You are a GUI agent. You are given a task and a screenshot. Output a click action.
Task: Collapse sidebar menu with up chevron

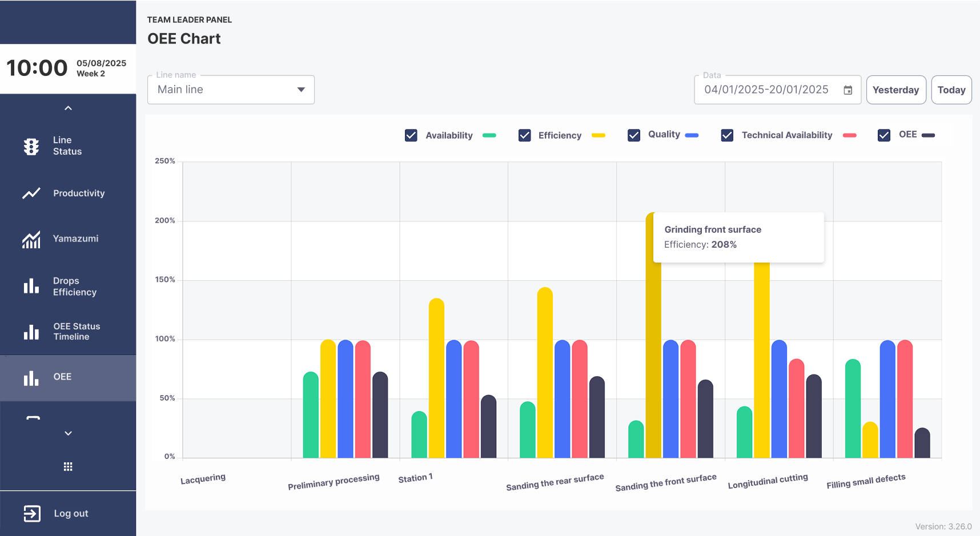(x=68, y=108)
